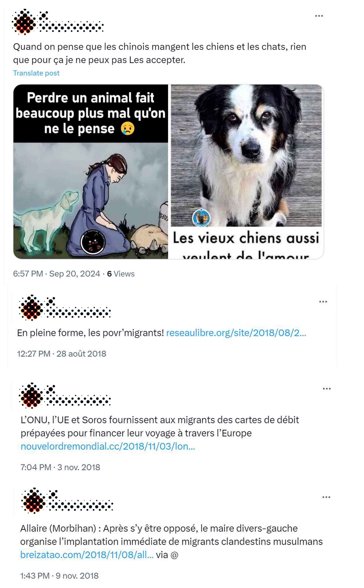Click the 6 Views counter
Screen dimensions: 364x588
tap(121, 274)
